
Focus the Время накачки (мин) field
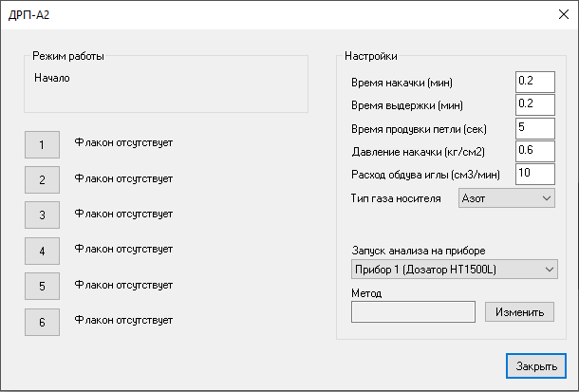click(x=534, y=82)
